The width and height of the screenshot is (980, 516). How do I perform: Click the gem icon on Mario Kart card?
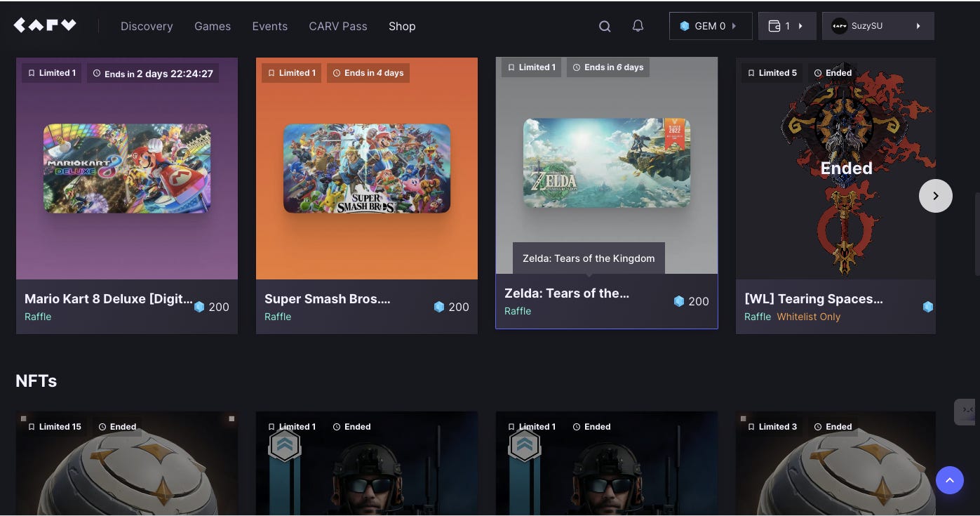click(199, 307)
